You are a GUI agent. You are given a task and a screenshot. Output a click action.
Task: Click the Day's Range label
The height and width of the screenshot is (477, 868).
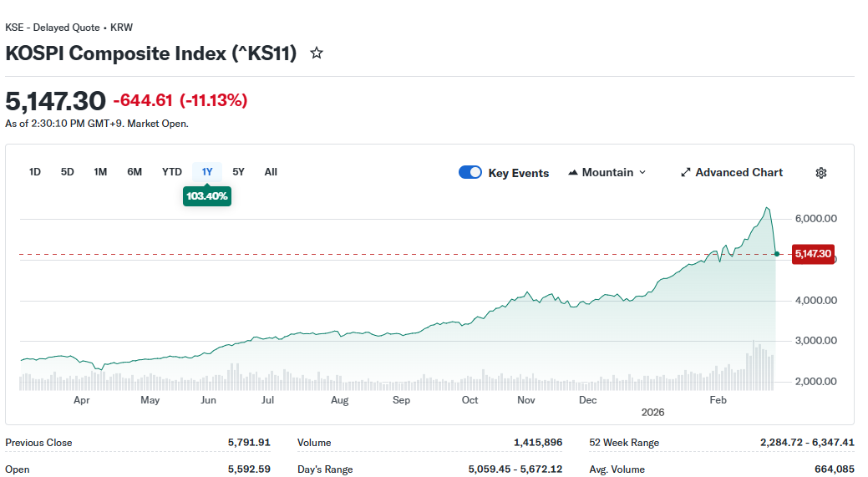(x=325, y=469)
